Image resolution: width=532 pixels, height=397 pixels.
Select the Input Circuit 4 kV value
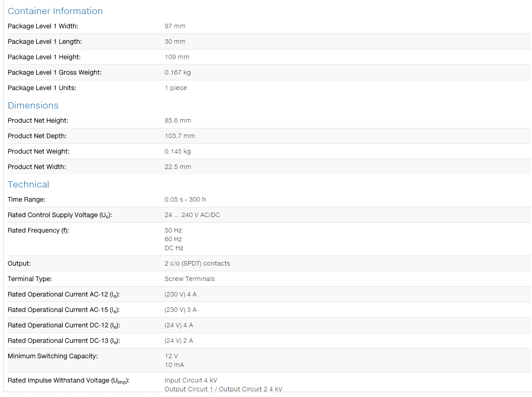[x=191, y=380]
